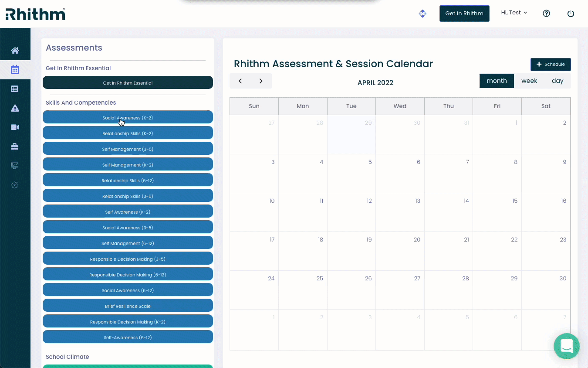This screenshot has width=588, height=368.
Task: Open the list view sidebar icon
Action: click(x=15, y=89)
